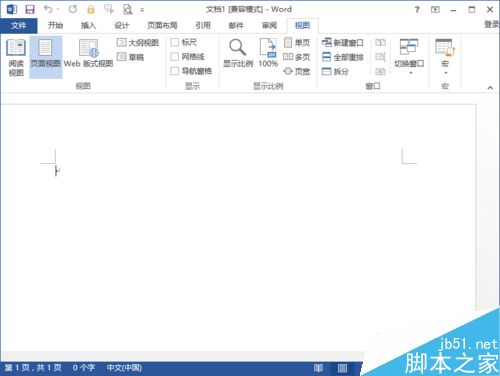Switch to the 审阅 (Review) tab

pyautogui.click(x=269, y=25)
